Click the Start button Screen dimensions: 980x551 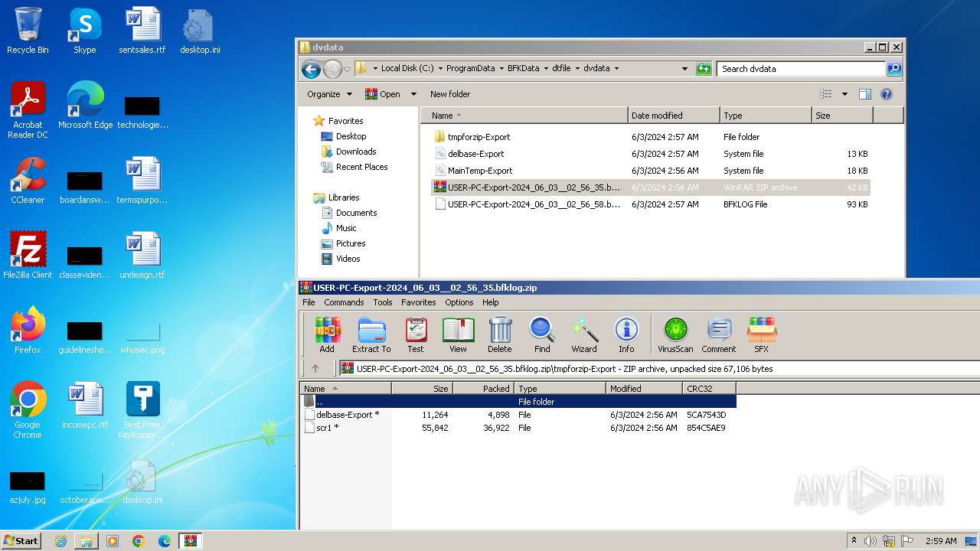point(21,540)
